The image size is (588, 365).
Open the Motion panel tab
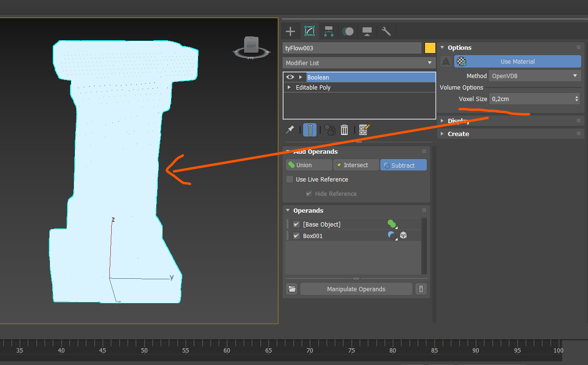coord(348,32)
